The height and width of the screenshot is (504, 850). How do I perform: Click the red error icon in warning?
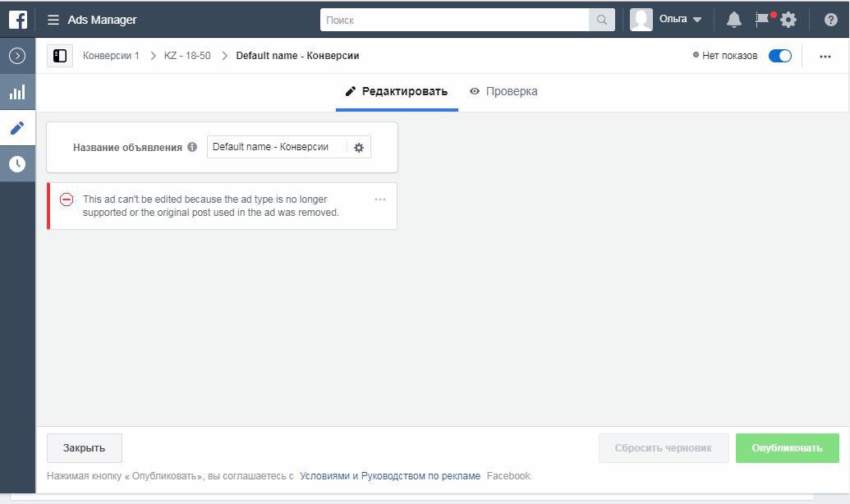coord(67,200)
